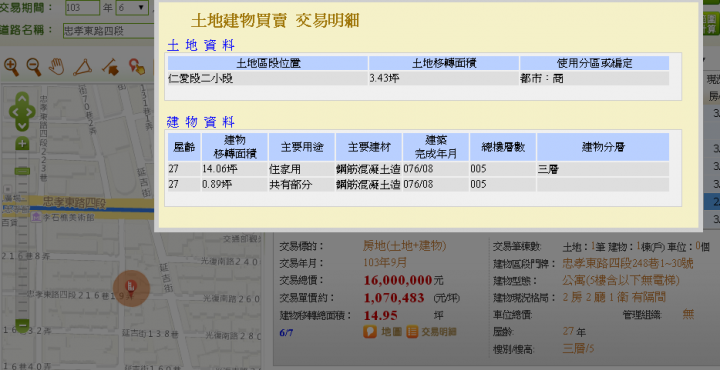The width and height of the screenshot is (720, 370).
Task: Focus the year field containing 103
Action: 83,8
